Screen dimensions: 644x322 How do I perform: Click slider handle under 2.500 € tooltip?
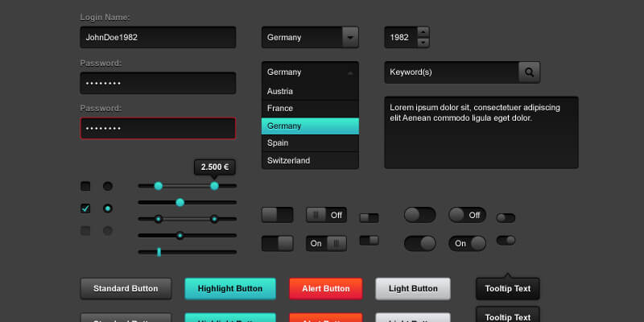click(x=214, y=186)
